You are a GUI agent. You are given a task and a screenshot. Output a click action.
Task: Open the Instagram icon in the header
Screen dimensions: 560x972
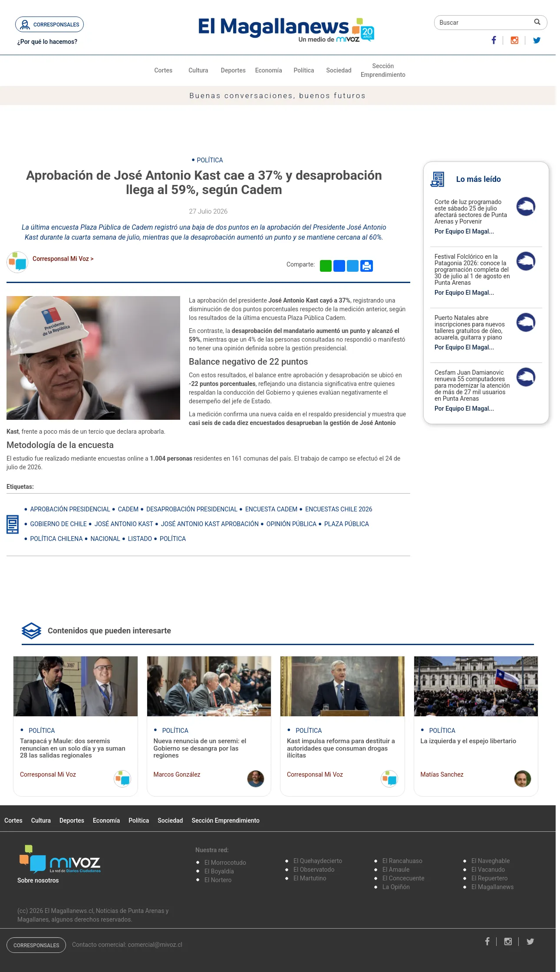coord(514,40)
